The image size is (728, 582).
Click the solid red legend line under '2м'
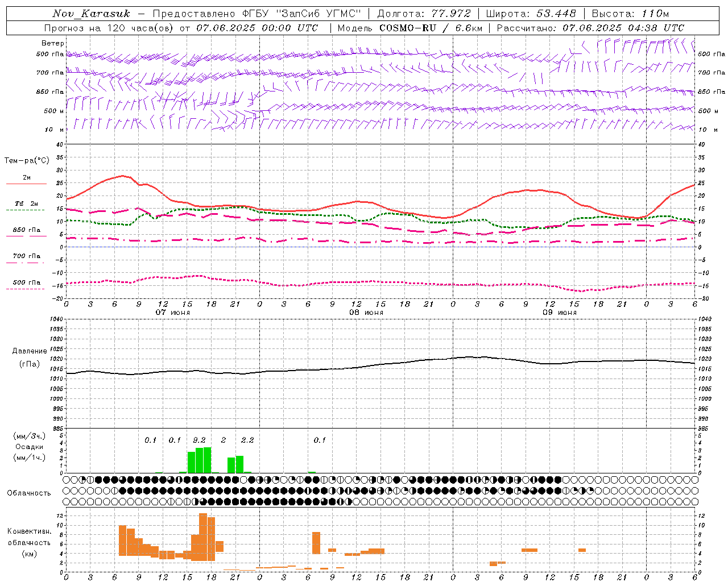tap(27, 184)
